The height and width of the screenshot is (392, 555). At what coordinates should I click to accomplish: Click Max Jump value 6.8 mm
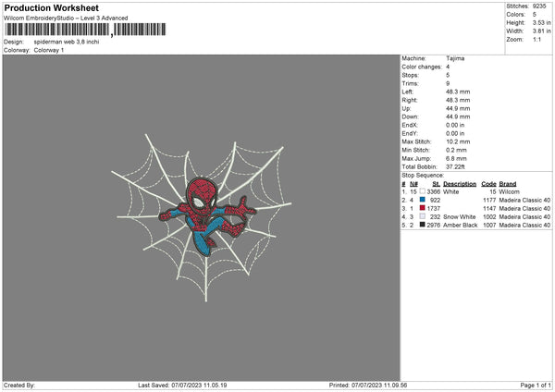456,158
